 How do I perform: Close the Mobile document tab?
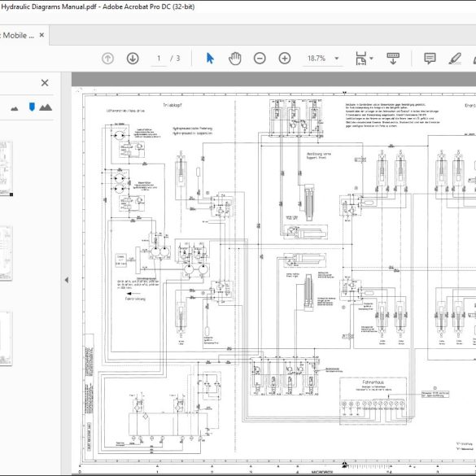click(41, 35)
